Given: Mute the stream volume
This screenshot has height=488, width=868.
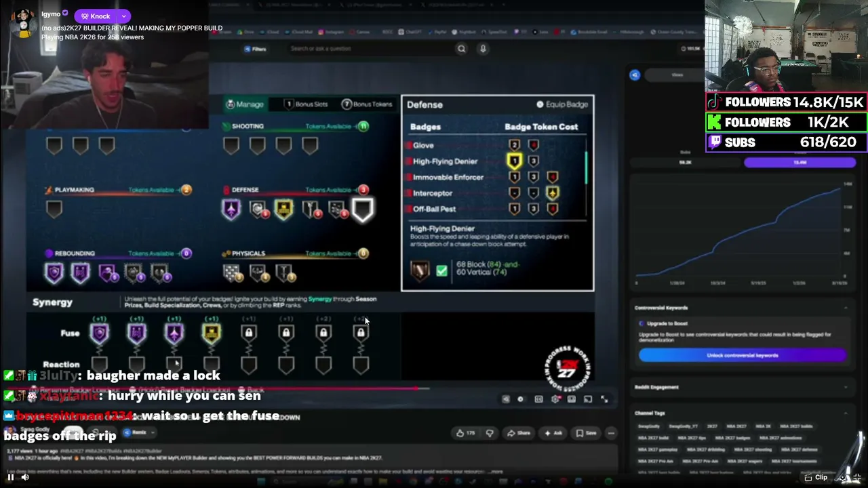Looking at the screenshot, I should (25, 477).
